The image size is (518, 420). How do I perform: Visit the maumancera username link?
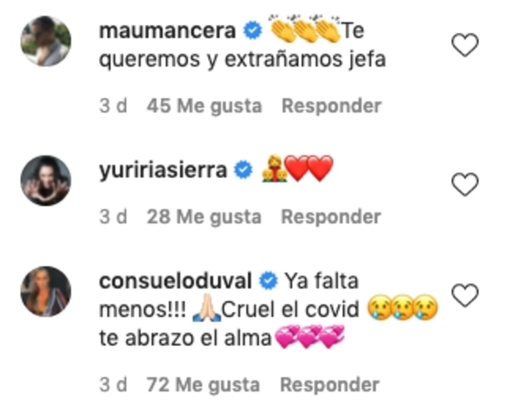coord(167,32)
